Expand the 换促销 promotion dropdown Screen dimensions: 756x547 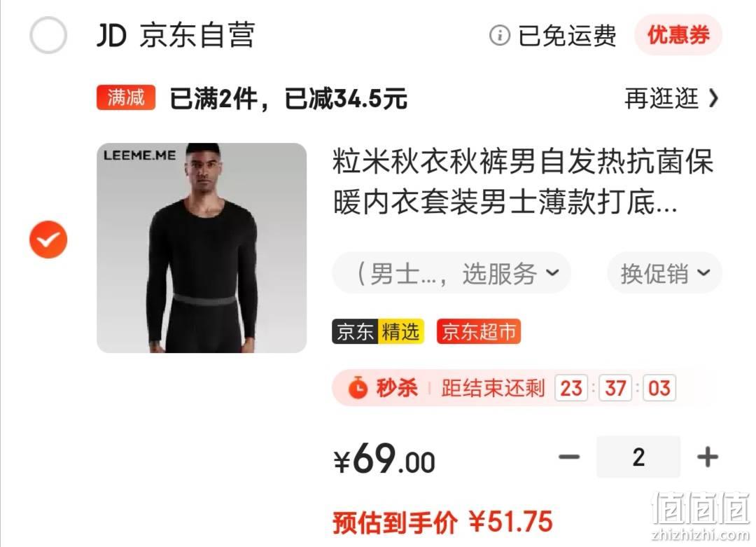664,273
